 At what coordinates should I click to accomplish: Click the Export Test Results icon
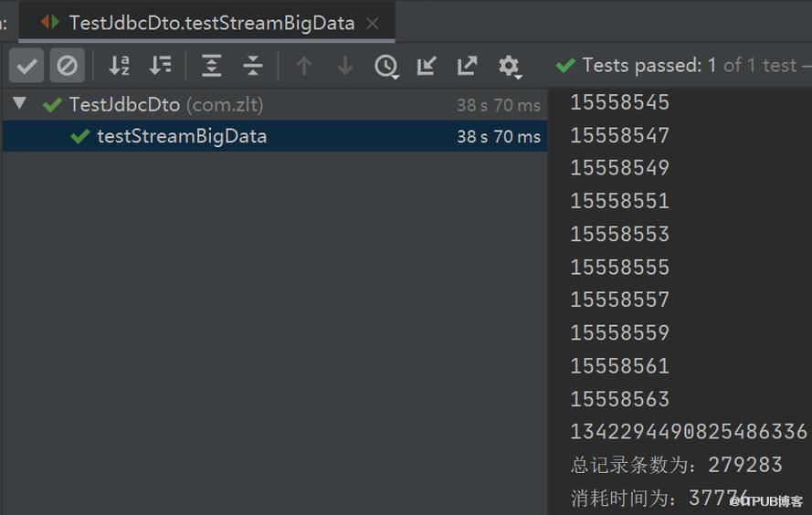pyautogui.click(x=467, y=66)
